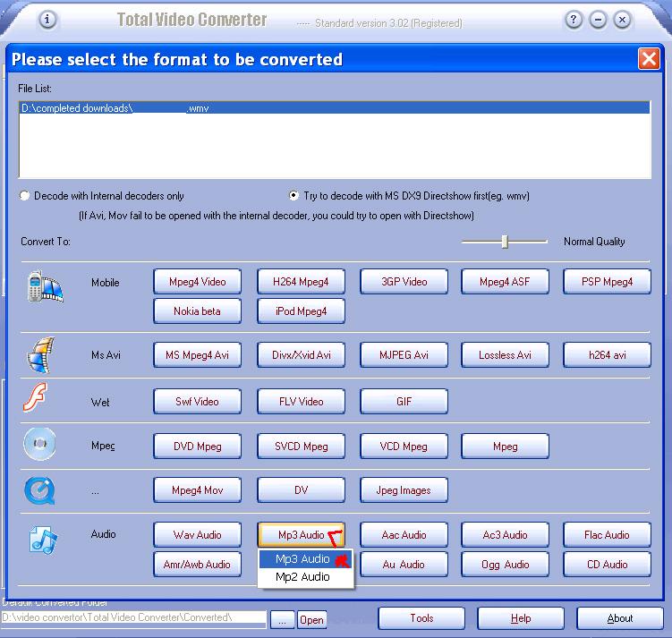The width and height of the screenshot is (672, 638).
Task: Choose Mp3 Audio from the dropdown menu
Action: click(x=305, y=559)
